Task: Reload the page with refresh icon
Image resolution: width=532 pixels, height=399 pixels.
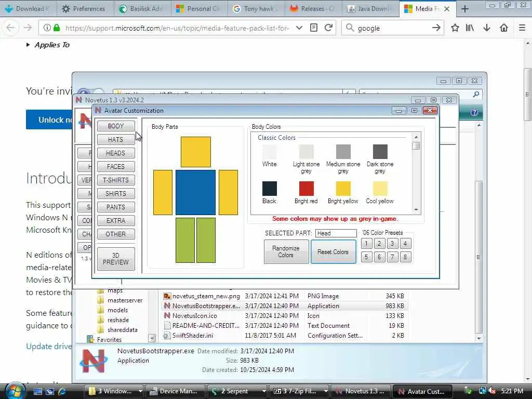Action: click(328, 28)
